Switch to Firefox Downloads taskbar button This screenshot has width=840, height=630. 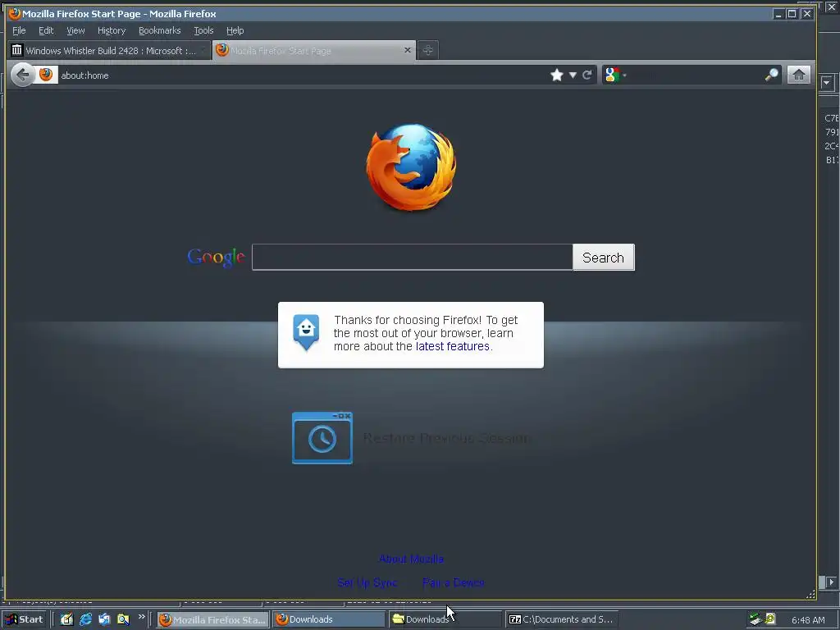(x=328, y=619)
